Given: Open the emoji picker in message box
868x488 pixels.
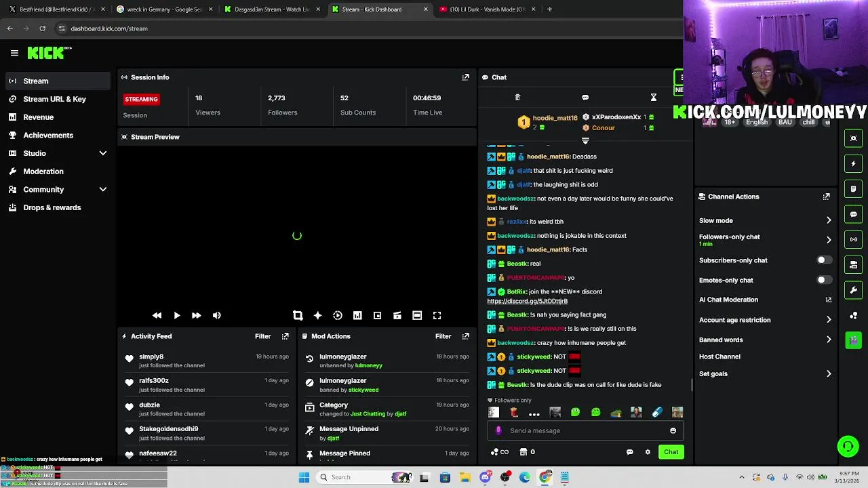Looking at the screenshot, I should point(673,430).
